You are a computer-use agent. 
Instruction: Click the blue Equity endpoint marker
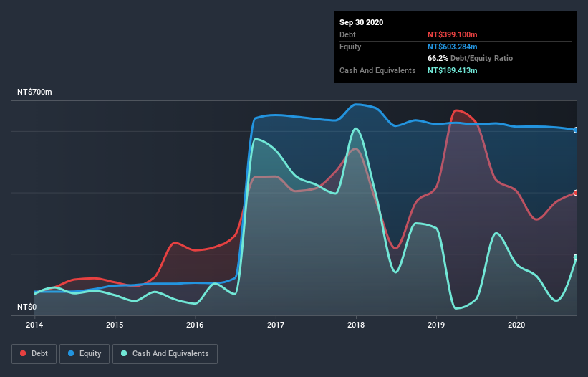click(x=576, y=130)
